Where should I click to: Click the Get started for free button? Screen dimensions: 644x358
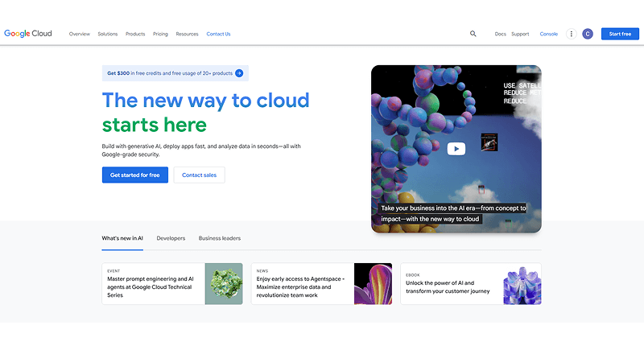pyautogui.click(x=135, y=175)
